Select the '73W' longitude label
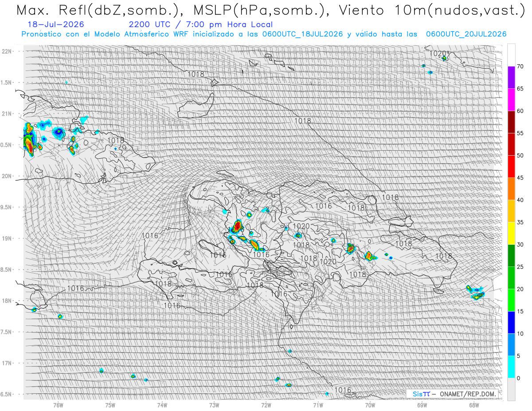 click(x=214, y=405)
